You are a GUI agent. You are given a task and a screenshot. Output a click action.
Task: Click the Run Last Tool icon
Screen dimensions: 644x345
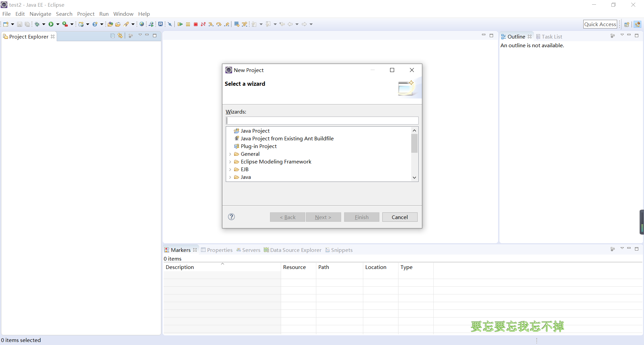tap(65, 24)
